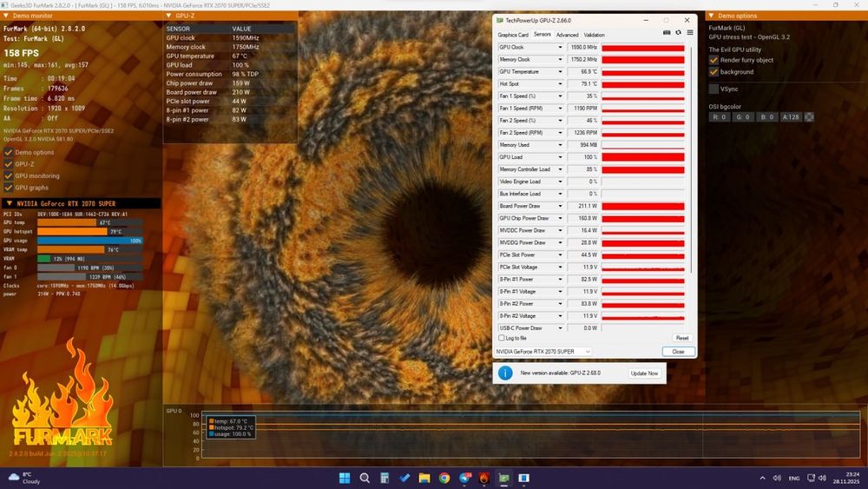Open File Explorer from the taskbar
This screenshot has height=489, width=868.
tap(424, 478)
